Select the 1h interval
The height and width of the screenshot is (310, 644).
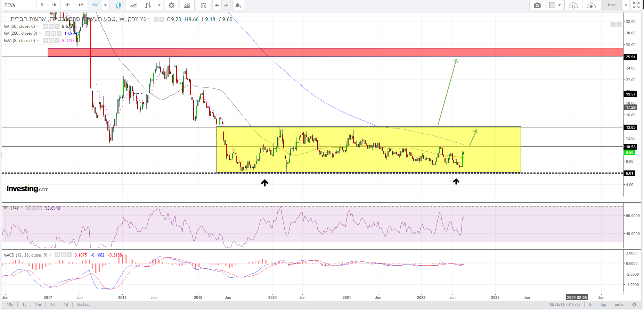54,5
